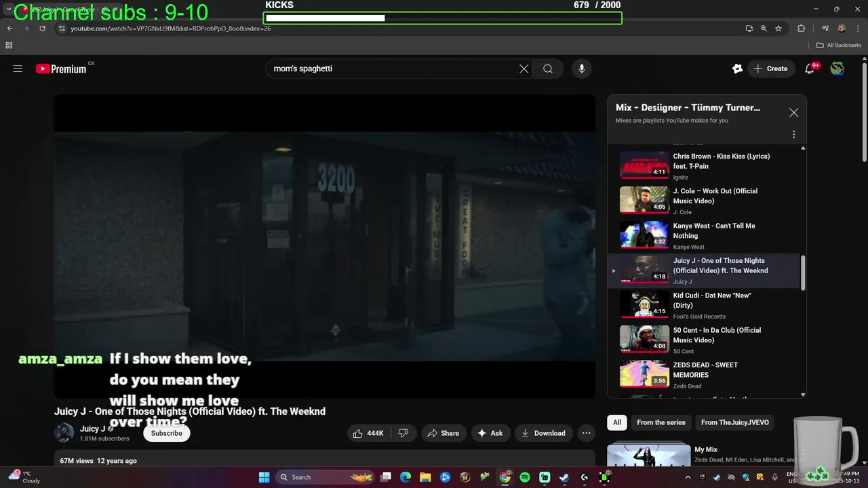The height and width of the screenshot is (488, 868).
Task: Click the video player area
Action: click(x=325, y=246)
